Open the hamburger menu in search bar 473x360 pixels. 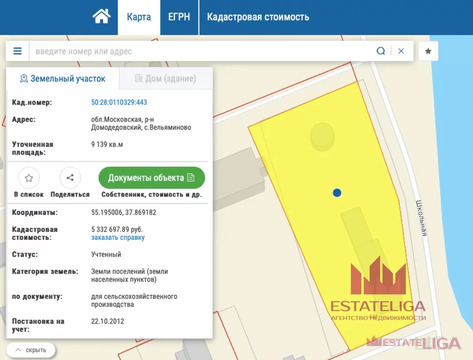17,51
